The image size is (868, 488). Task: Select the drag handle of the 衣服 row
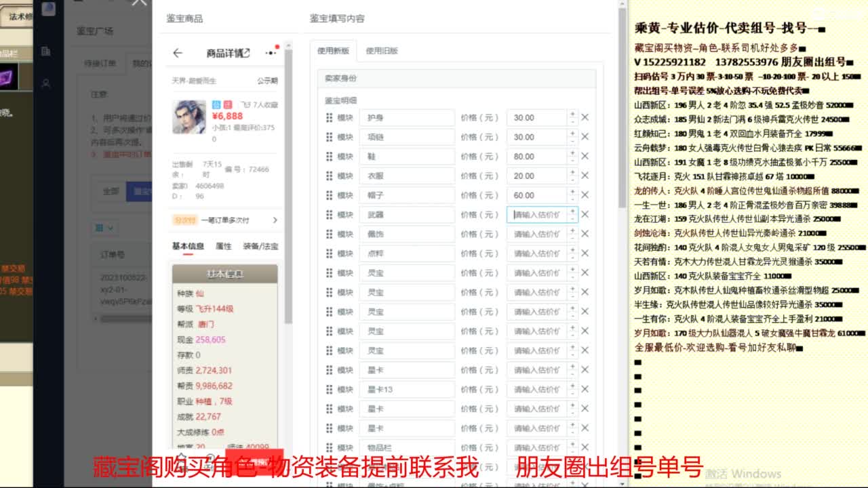(330, 176)
